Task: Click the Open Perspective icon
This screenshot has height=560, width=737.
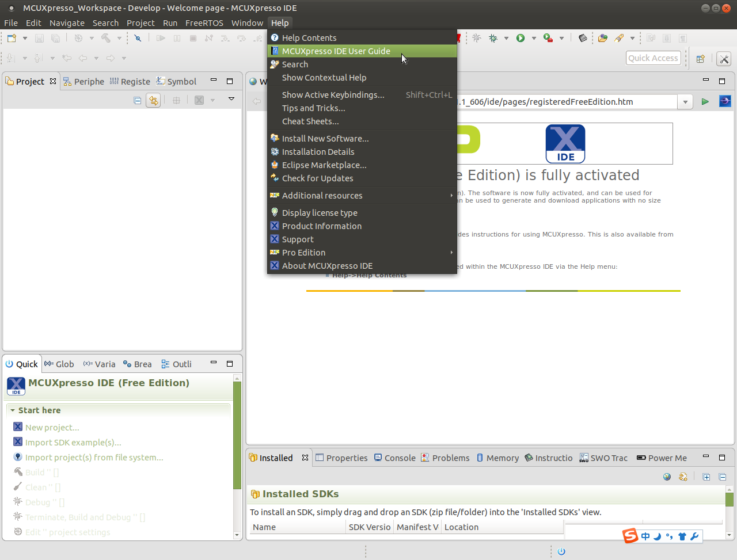Action: pos(701,59)
